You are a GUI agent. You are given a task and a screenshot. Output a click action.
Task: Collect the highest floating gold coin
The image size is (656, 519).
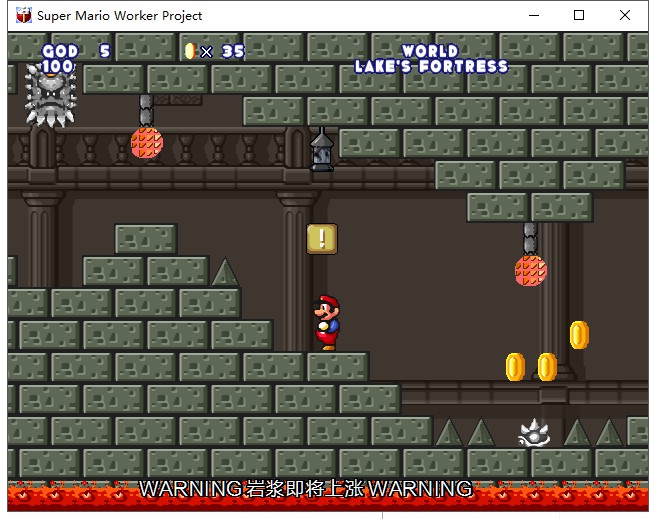[579, 335]
